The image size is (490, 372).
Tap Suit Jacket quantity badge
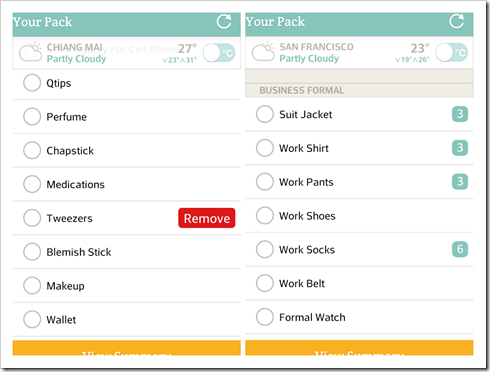pyautogui.click(x=460, y=114)
